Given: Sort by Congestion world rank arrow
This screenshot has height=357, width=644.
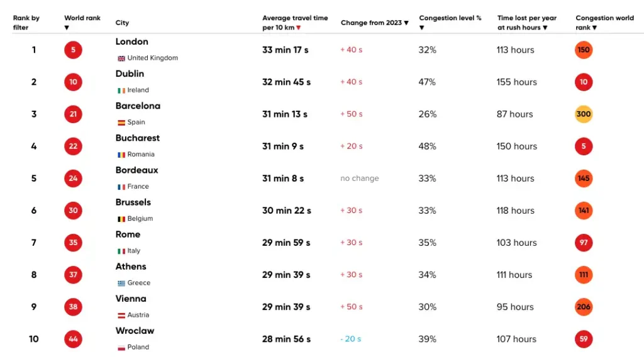Looking at the screenshot, I should (x=594, y=28).
